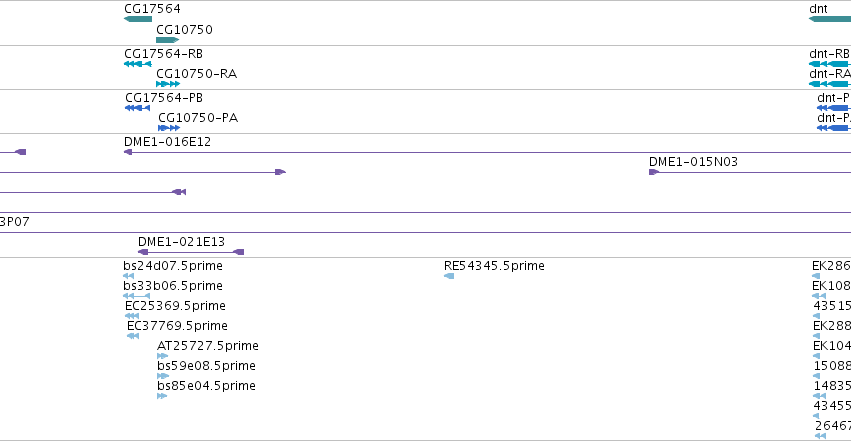Click the CG10750-RA transcript arrows

click(x=168, y=84)
